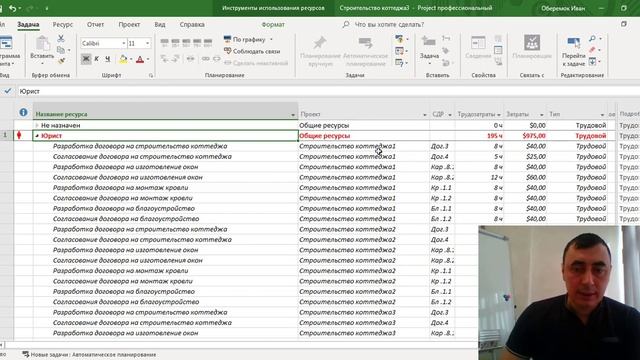Click the Link tasks chain icon
This screenshot has width=640, height=360.
(205, 59)
